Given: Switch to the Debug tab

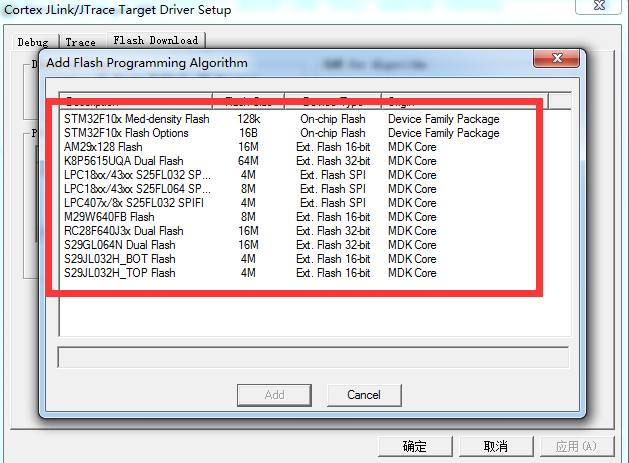Looking at the screenshot, I should 33,42.
